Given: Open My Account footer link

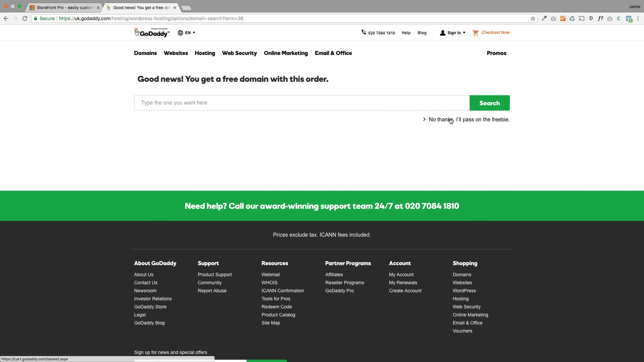Looking at the screenshot, I should click(x=401, y=275).
